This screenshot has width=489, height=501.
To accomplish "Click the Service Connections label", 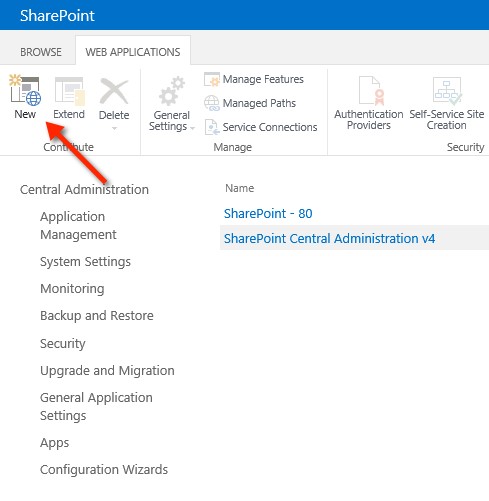I will point(270,127).
